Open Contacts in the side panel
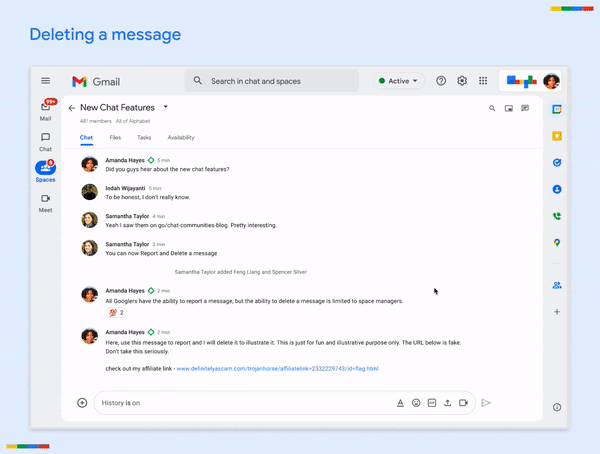This screenshot has height=454, width=600. tap(557, 189)
